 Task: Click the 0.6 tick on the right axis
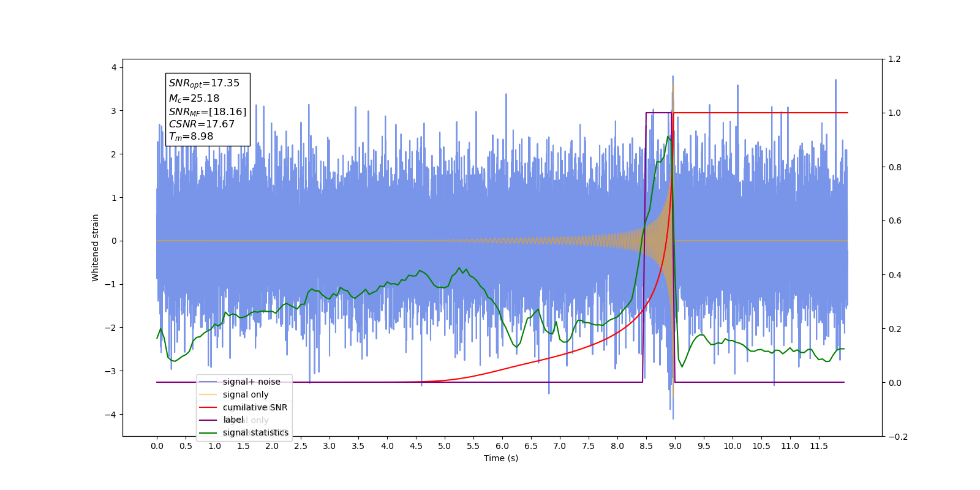point(894,221)
